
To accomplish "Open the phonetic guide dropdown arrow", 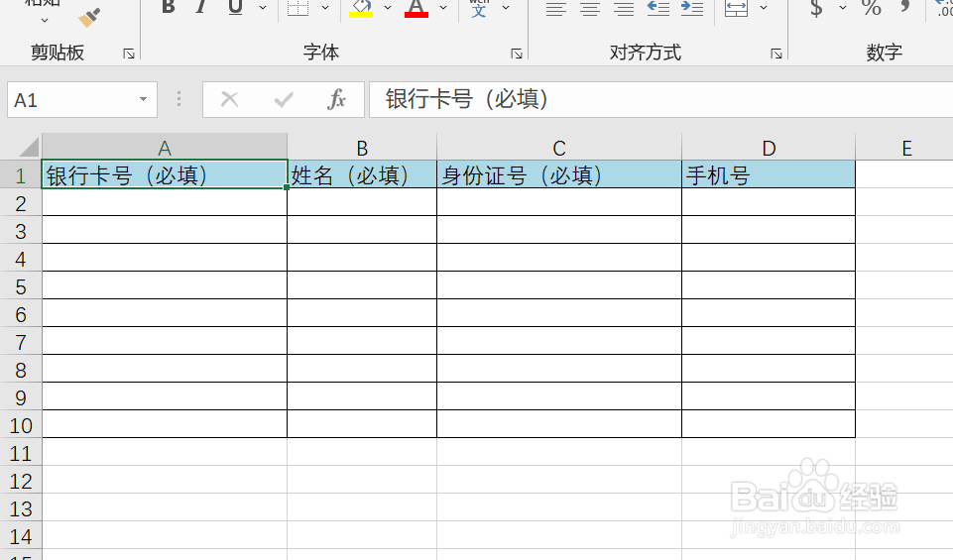I will coord(506,8).
